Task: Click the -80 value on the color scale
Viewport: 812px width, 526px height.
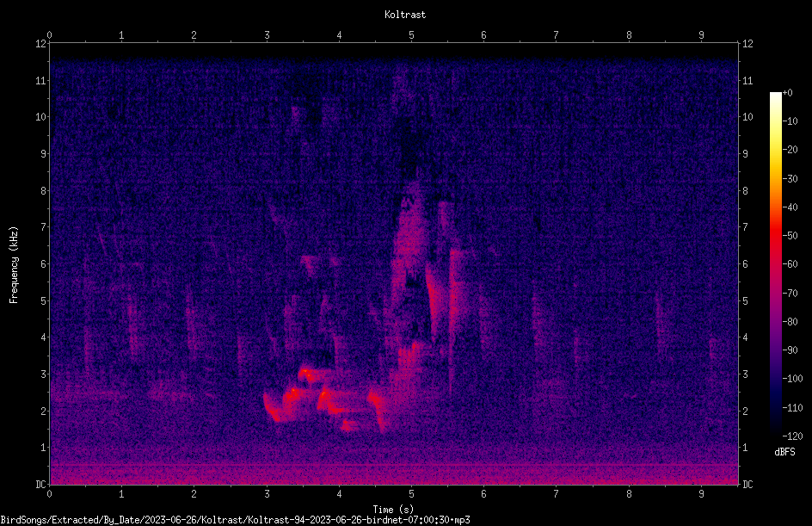Action: (x=790, y=322)
